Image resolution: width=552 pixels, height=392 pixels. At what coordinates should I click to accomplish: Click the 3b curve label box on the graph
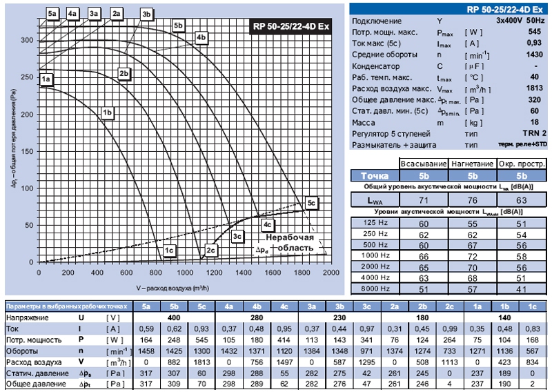tap(145, 14)
